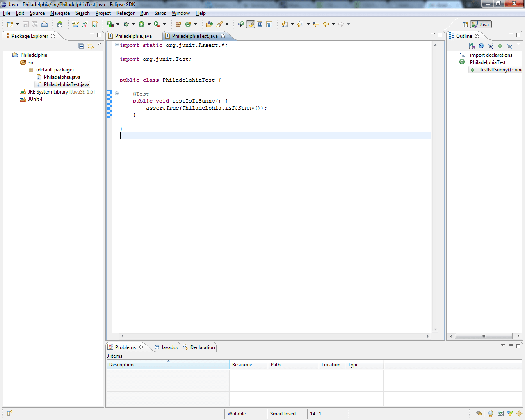Open the Saros menu
This screenshot has width=525, height=420.
click(x=160, y=13)
